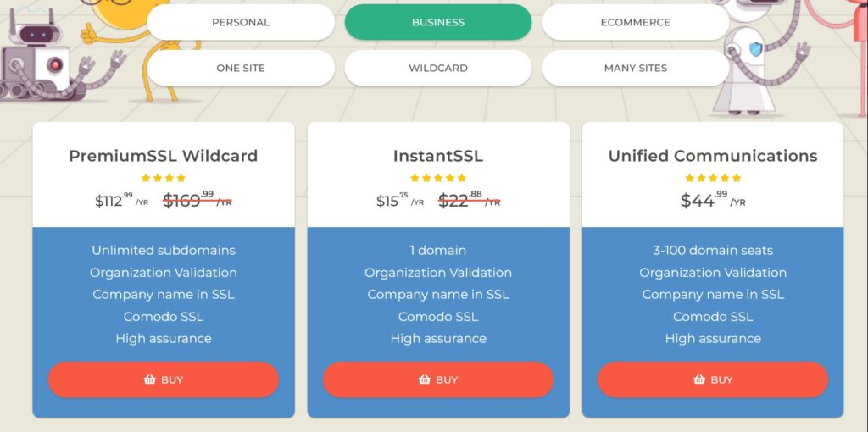868x432 pixels.
Task: Click the star rating under Unified Communications
Action: pyautogui.click(x=713, y=178)
